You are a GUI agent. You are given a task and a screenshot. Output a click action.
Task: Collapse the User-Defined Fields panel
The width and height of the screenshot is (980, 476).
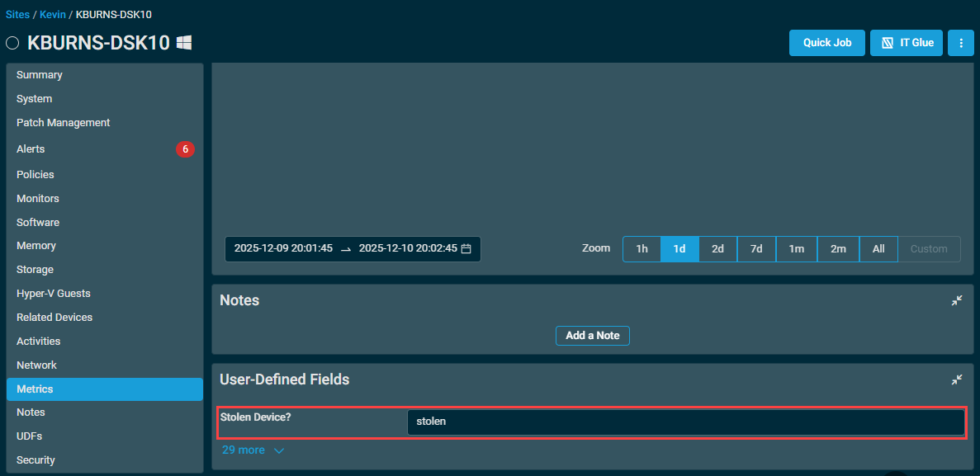coord(957,379)
